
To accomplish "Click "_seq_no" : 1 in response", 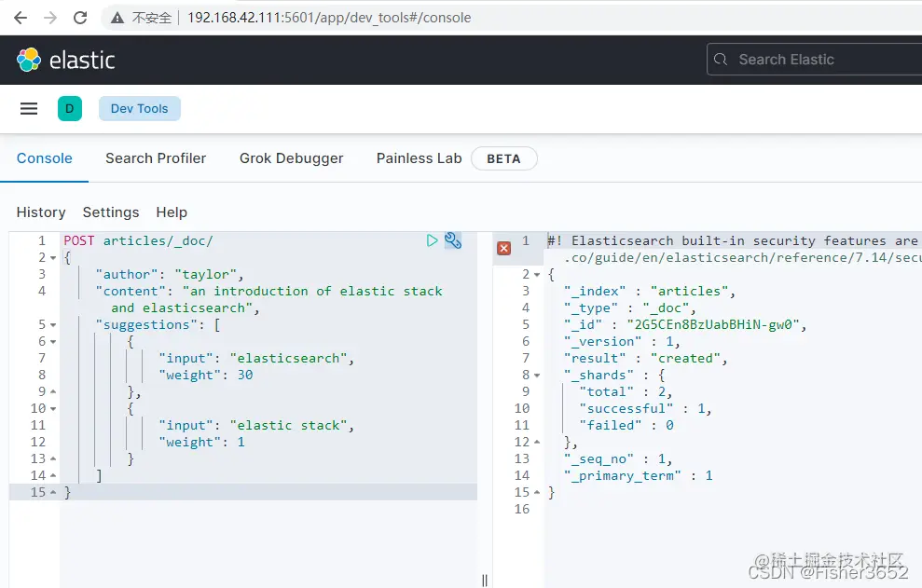I will 617,458.
